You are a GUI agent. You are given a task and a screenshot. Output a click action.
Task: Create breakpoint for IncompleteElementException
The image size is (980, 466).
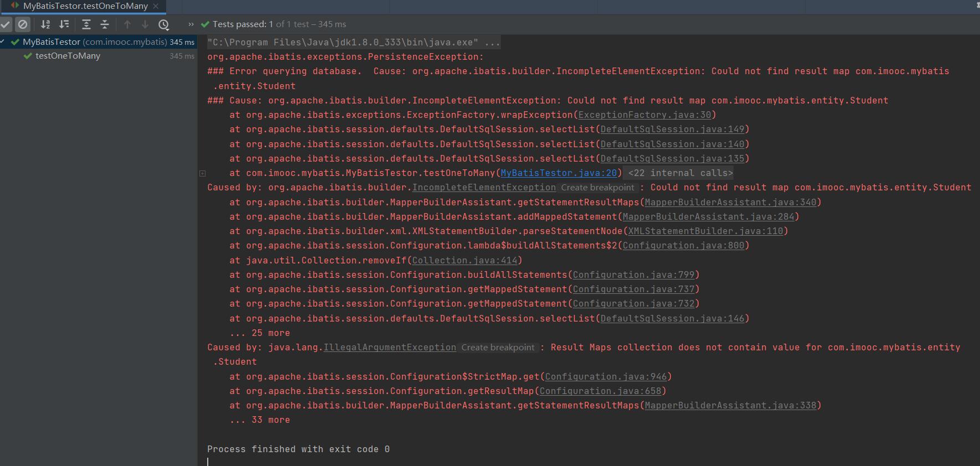[597, 188]
